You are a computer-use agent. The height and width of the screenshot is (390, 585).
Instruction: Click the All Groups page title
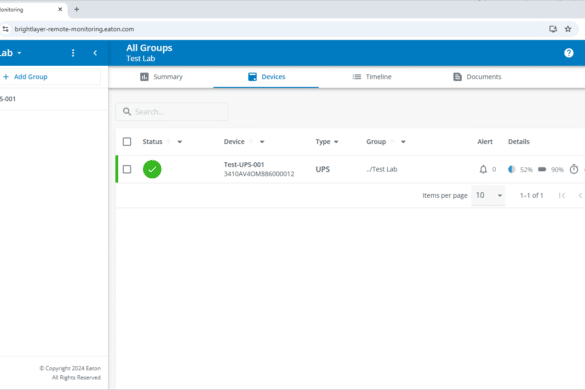[149, 48]
